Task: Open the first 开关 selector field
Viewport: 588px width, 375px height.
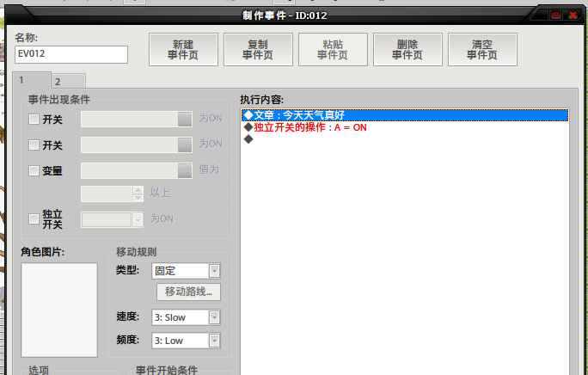Action: 137,119
